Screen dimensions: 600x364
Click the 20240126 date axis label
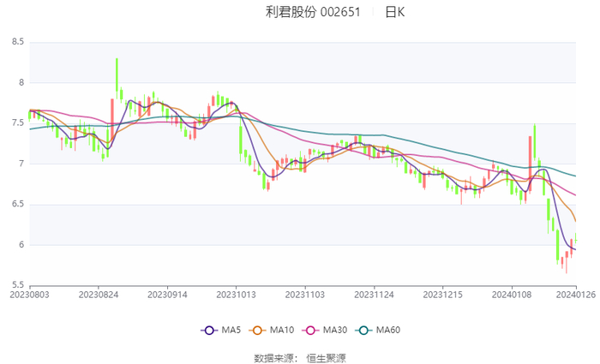tap(575, 294)
